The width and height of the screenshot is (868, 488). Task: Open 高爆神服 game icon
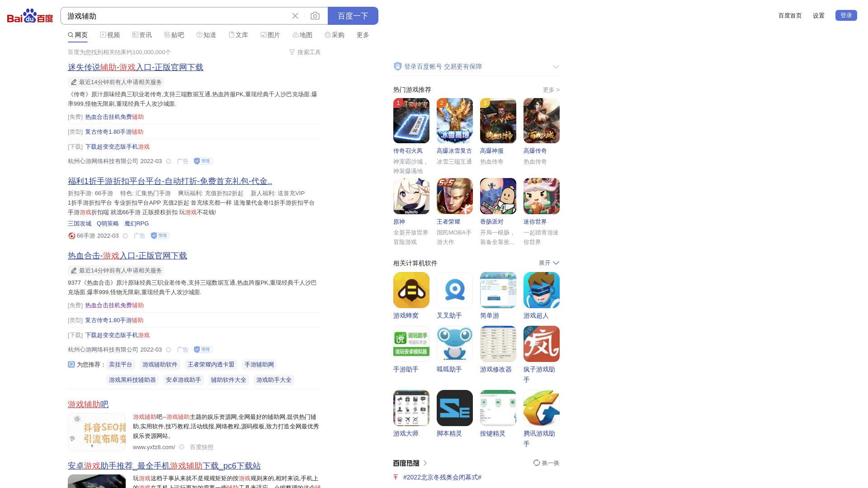pos(498,121)
